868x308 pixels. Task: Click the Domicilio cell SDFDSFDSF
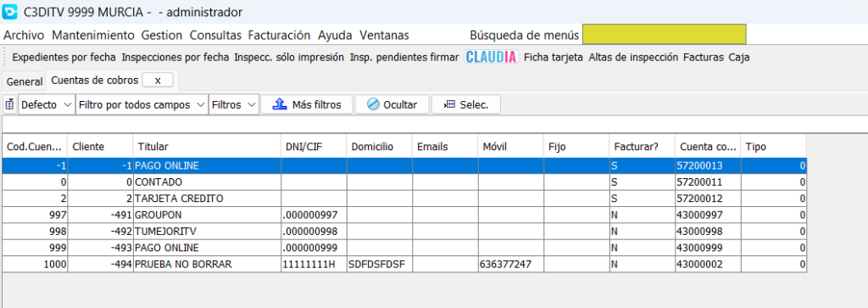tap(380, 264)
